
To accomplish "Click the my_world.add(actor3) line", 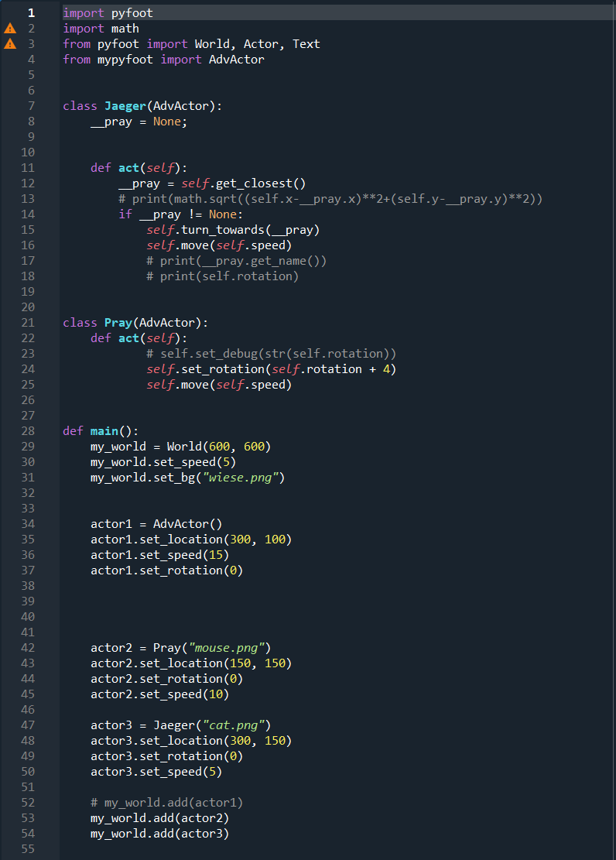I will pos(159,834).
